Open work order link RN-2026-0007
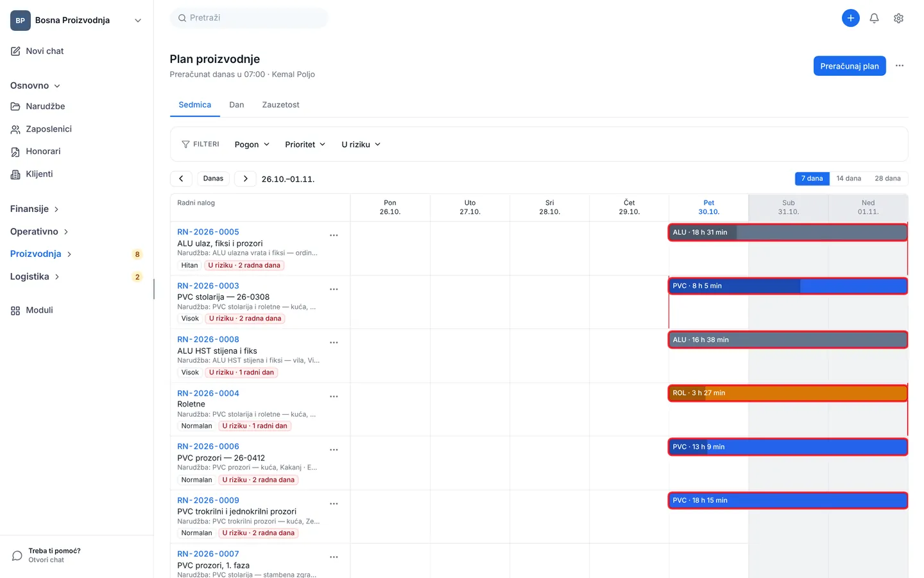This screenshot has height=578, width=924. tap(208, 554)
